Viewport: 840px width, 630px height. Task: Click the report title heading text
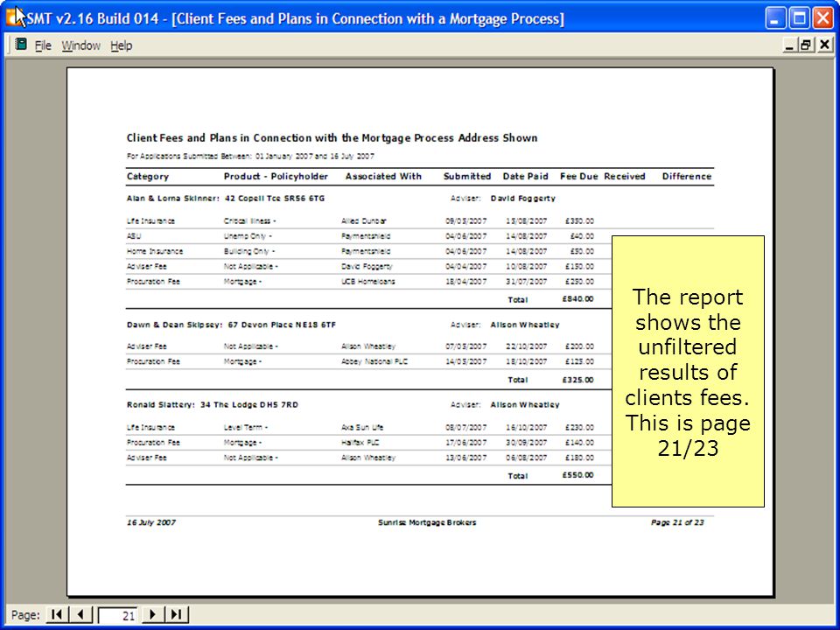tap(332, 138)
